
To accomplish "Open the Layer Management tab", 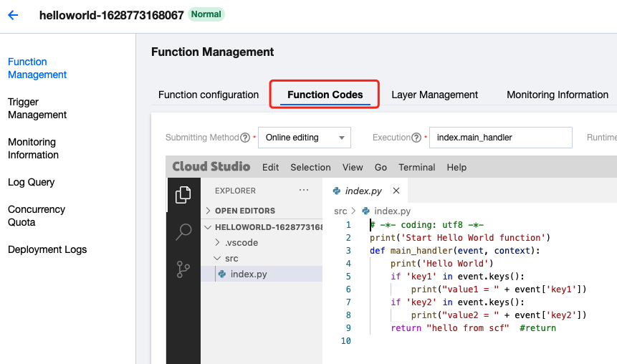I will tap(434, 95).
